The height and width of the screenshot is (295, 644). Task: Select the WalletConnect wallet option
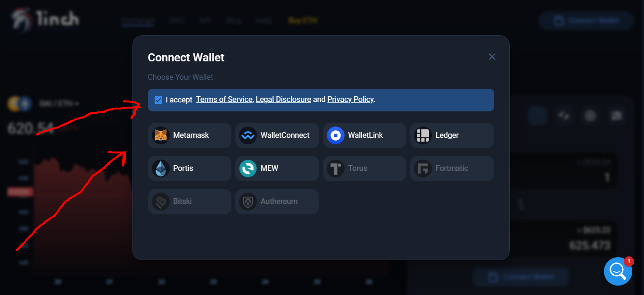pos(277,135)
